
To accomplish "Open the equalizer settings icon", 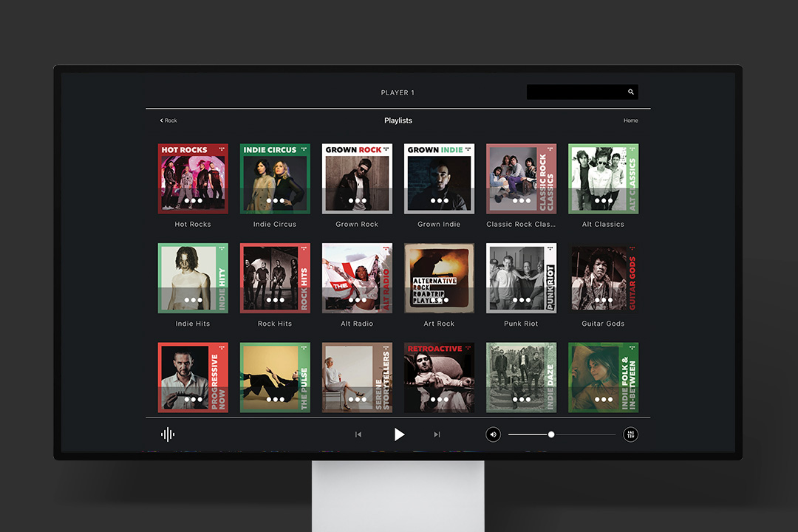I will pos(630,434).
